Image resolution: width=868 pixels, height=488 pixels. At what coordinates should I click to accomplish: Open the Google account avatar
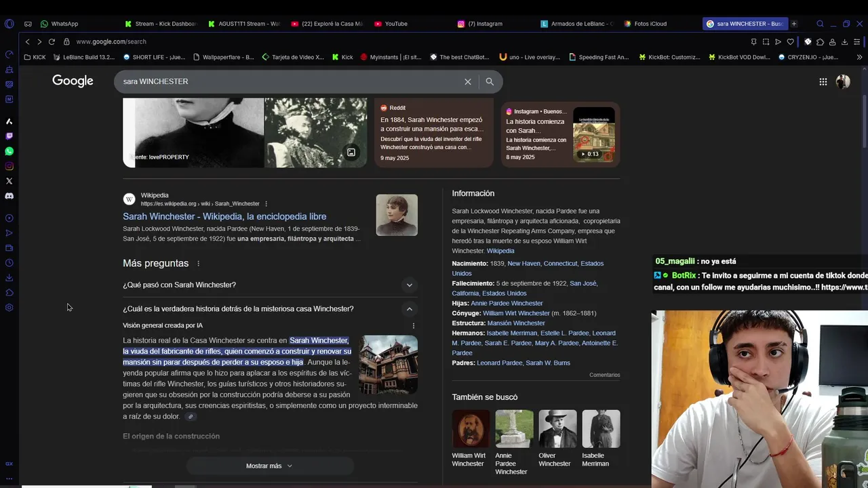pyautogui.click(x=843, y=82)
